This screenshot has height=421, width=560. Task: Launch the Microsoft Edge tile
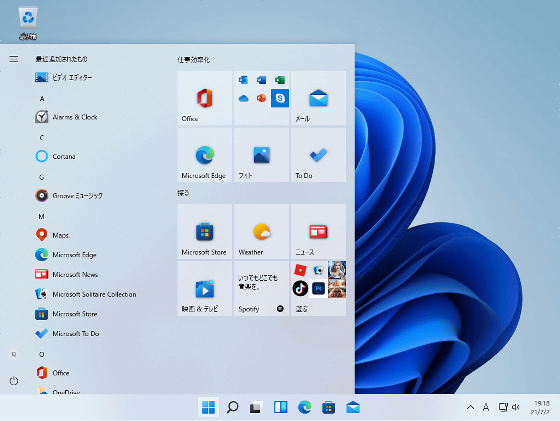coord(205,155)
